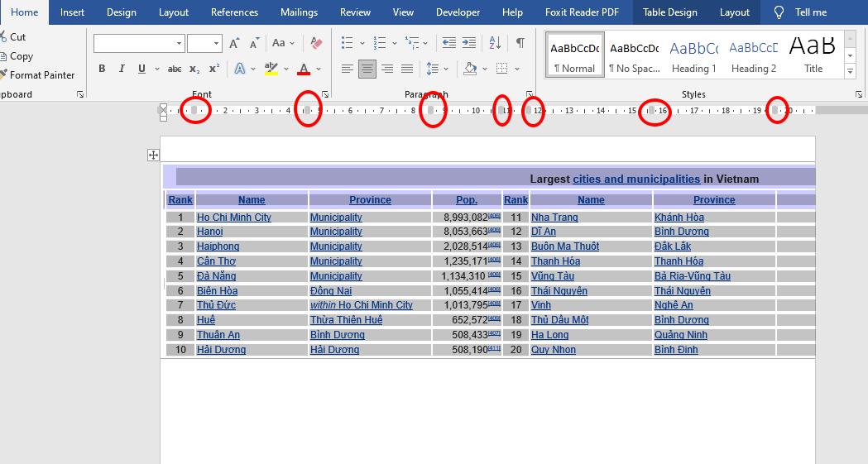
Task: Click the table move handle icon
Action: pyautogui.click(x=153, y=155)
